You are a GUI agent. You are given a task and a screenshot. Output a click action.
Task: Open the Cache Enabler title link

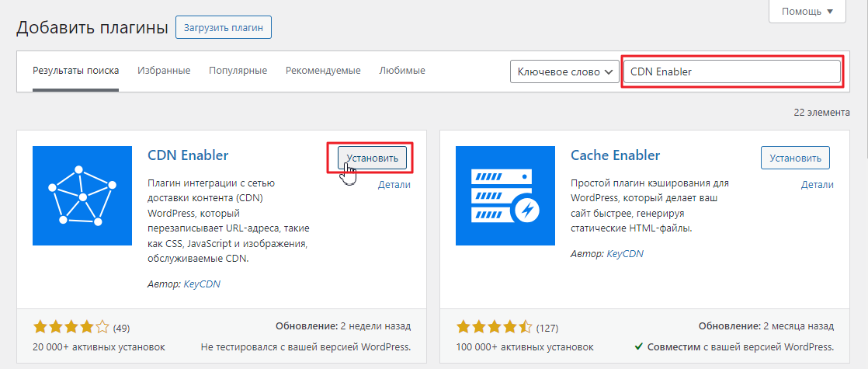(615, 155)
